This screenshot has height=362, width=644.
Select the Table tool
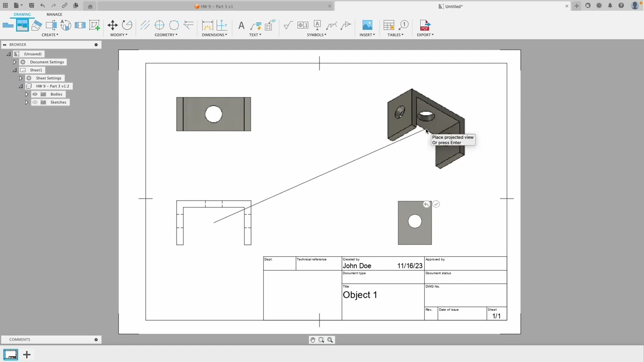coord(388,25)
